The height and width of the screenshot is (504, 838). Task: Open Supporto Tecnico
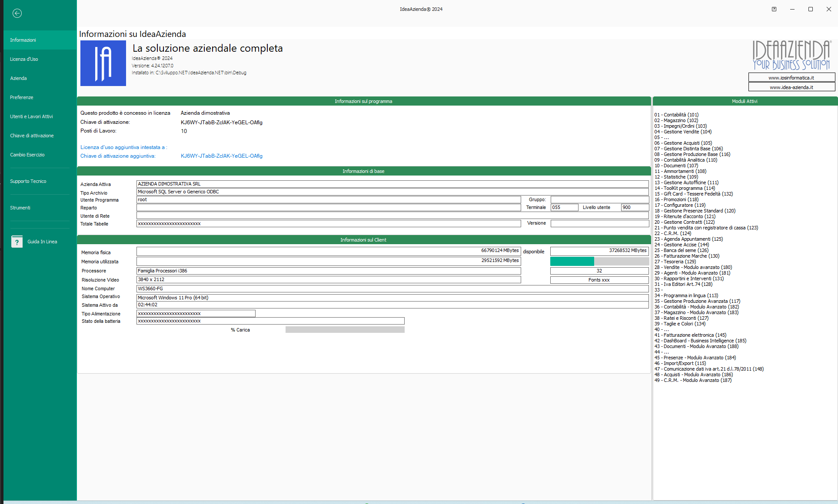[40, 181]
